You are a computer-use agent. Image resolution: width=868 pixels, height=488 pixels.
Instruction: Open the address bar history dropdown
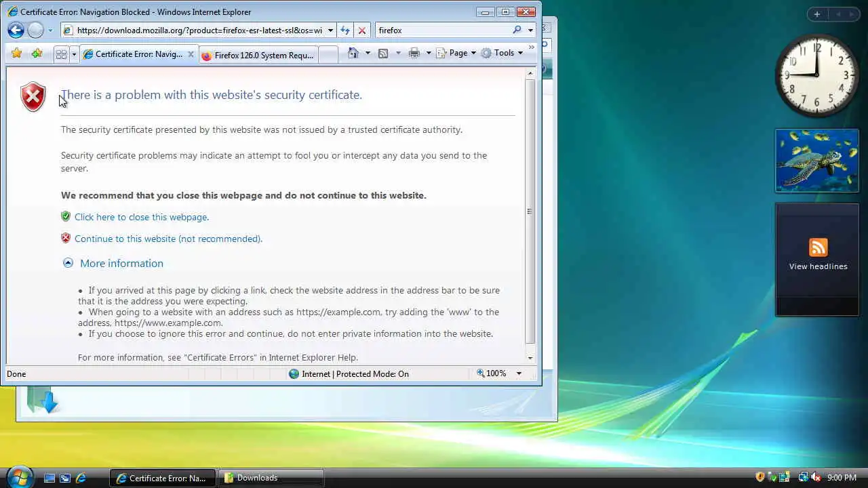(330, 30)
